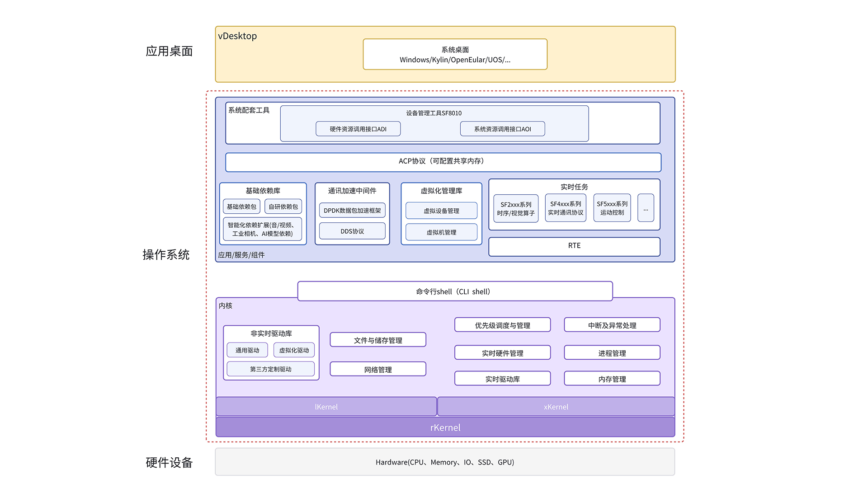Select the 文件与储存管理 box
This screenshot has height=488, width=868.
pyautogui.click(x=378, y=340)
